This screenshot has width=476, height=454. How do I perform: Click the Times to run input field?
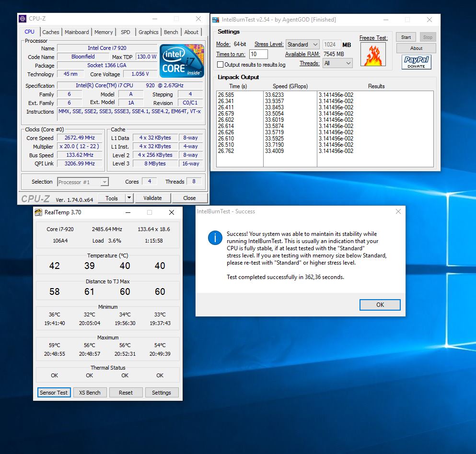pos(258,54)
